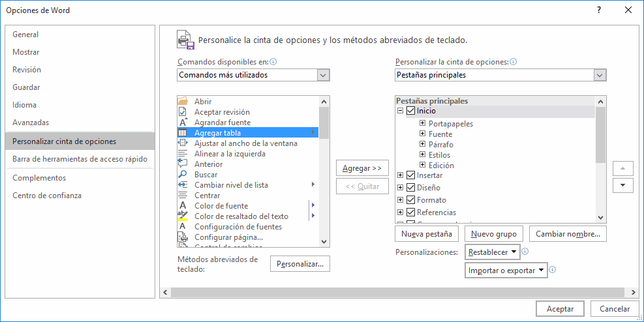Click the Centrar alignment icon
The width and height of the screenshot is (644, 322).
182,196
